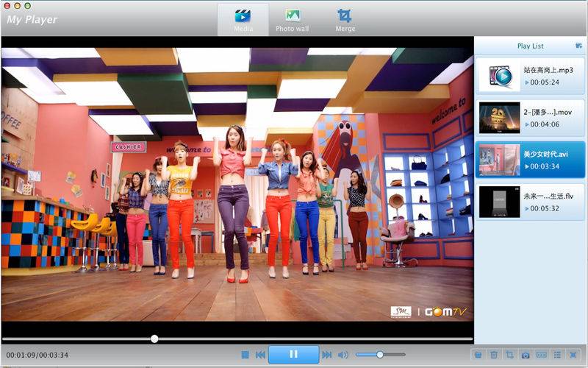
Task: Select the 未来一...生活.flv thumbnail
Action: [500, 202]
